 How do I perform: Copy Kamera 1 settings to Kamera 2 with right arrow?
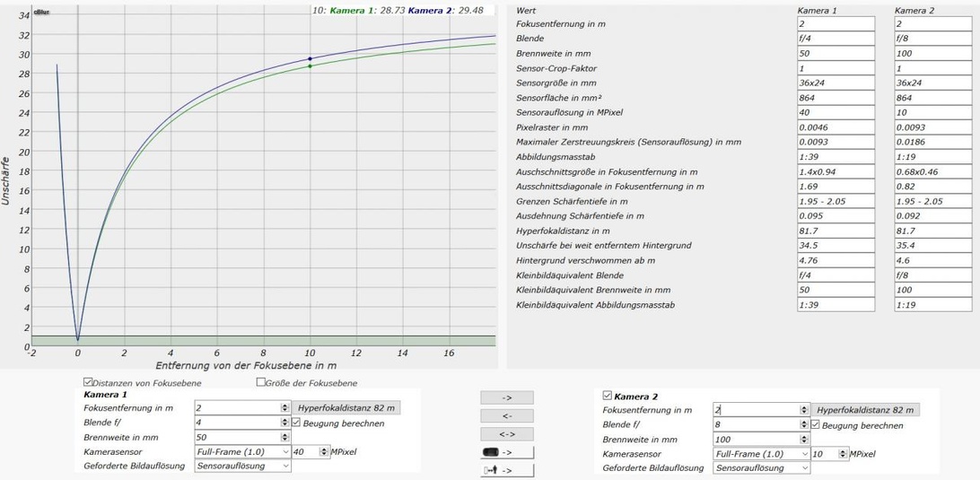click(x=507, y=397)
